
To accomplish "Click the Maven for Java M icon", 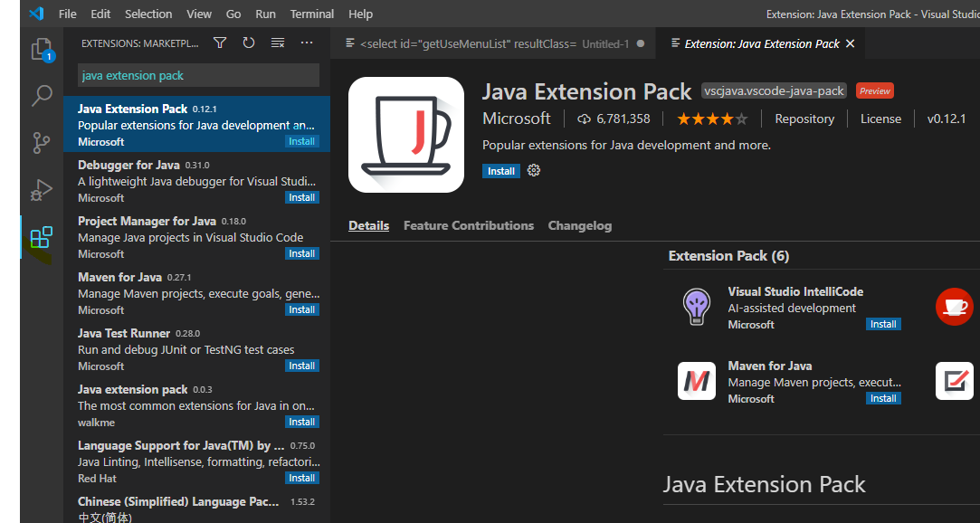I will coord(696,381).
